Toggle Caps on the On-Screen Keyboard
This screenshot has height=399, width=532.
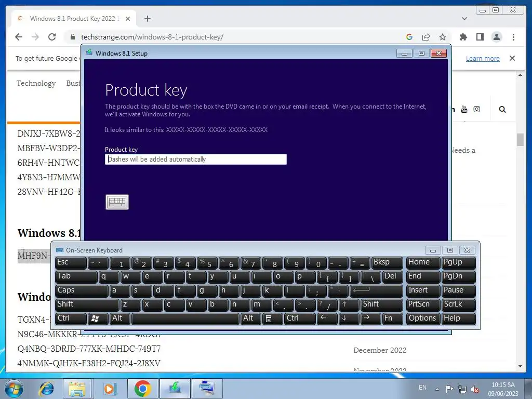pos(82,291)
